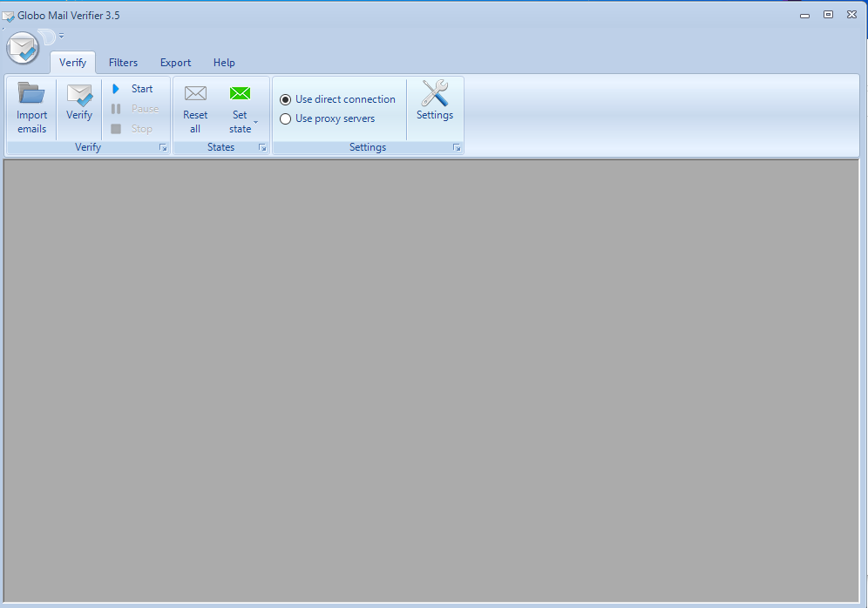Open the Set state dropdown arrow
This screenshot has height=608, width=868.
(255, 123)
